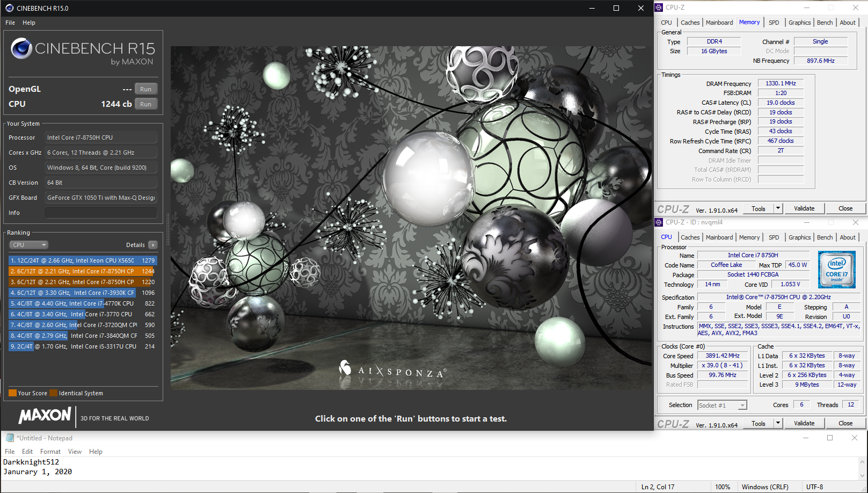Switch to Caches tab in lower CPU-Z
This screenshot has width=868, height=493.
690,237
